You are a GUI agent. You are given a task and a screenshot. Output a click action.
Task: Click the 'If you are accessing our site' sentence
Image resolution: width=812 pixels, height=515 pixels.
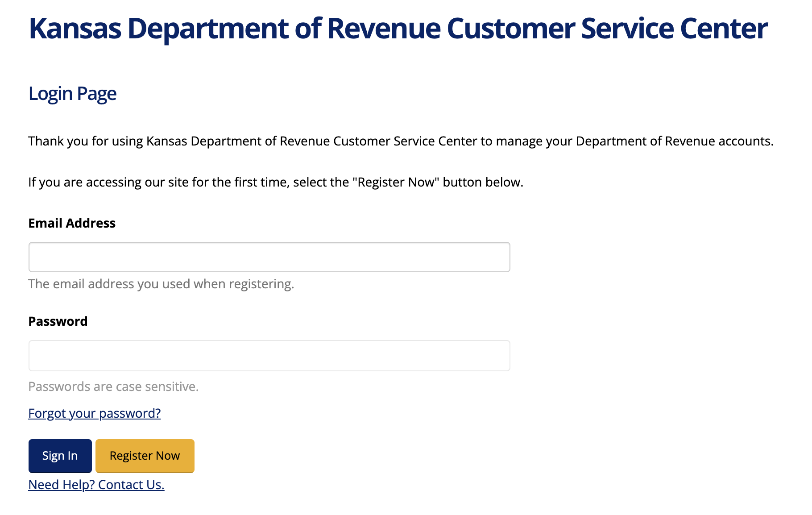276,182
